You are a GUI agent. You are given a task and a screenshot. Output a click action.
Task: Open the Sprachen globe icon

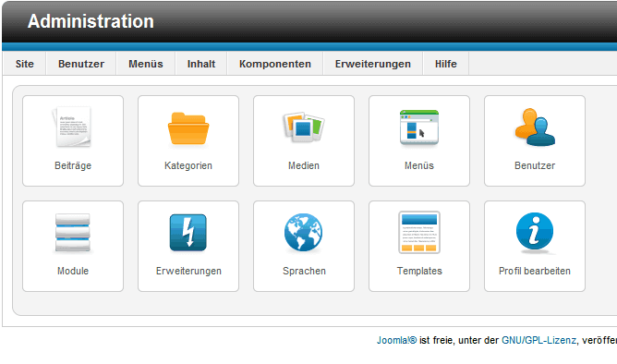coord(303,233)
